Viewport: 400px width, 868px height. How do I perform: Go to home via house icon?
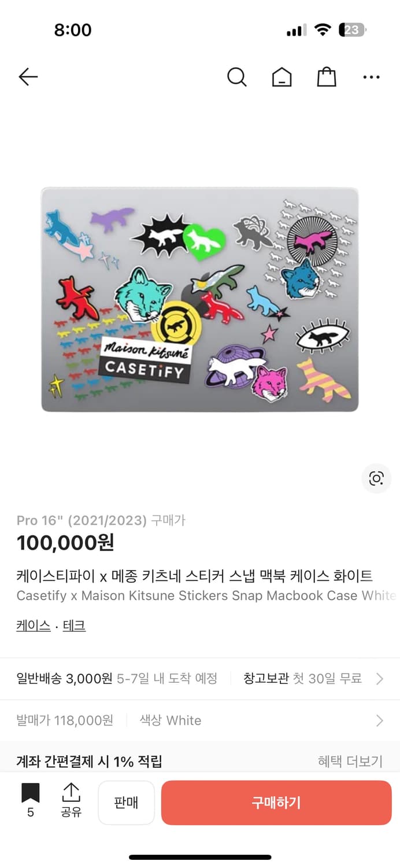click(282, 77)
